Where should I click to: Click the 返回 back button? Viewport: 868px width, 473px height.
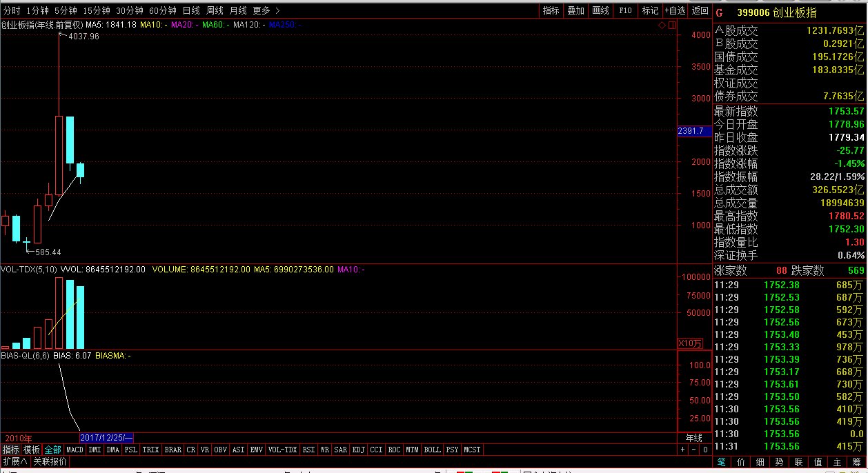[x=700, y=11]
